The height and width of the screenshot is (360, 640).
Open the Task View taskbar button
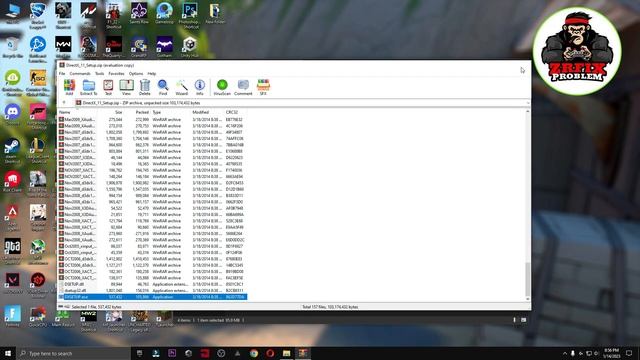tap(140, 353)
